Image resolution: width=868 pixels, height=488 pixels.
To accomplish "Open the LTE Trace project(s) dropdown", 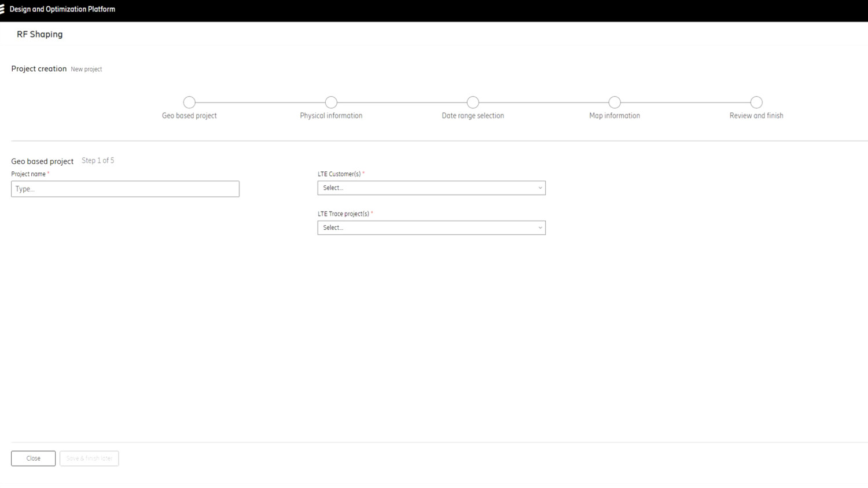I will pyautogui.click(x=431, y=228).
